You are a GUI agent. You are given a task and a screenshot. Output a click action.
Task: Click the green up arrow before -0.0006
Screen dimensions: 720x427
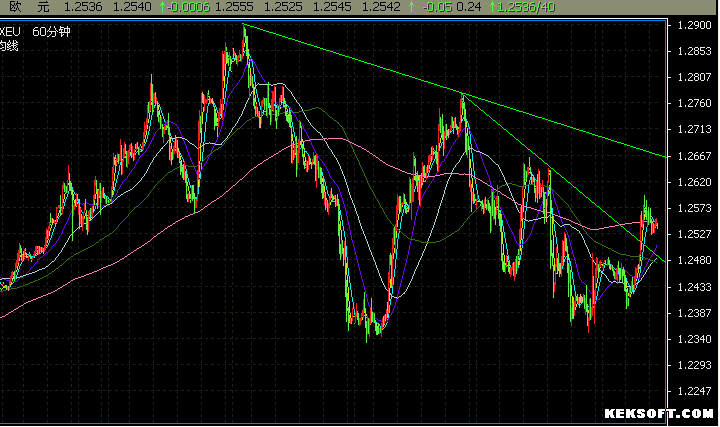162,7
